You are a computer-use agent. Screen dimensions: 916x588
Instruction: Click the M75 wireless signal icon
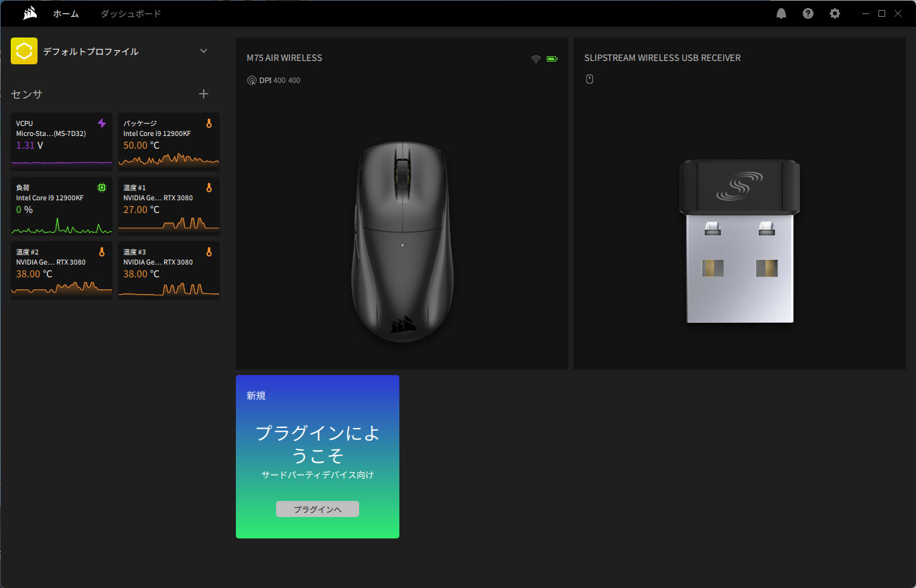tap(536, 59)
